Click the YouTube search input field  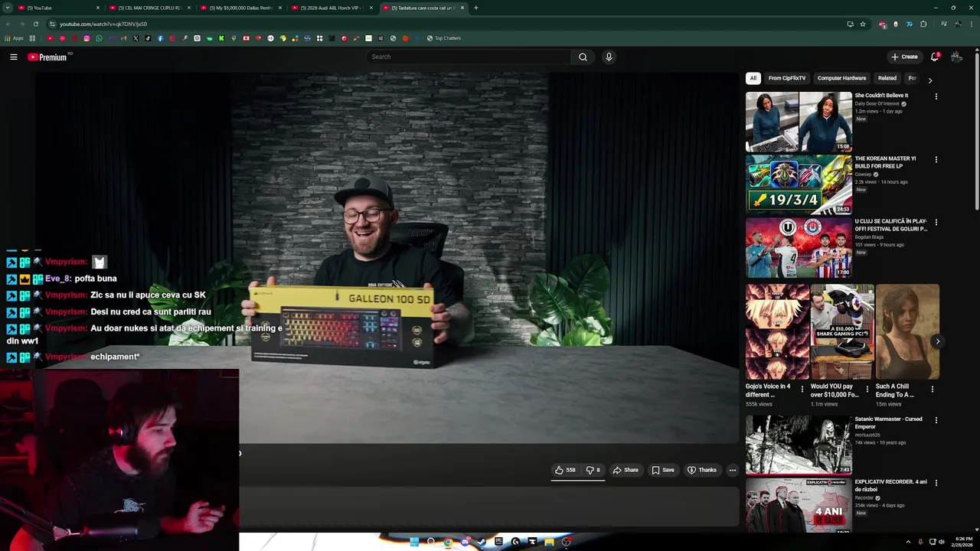(x=469, y=57)
